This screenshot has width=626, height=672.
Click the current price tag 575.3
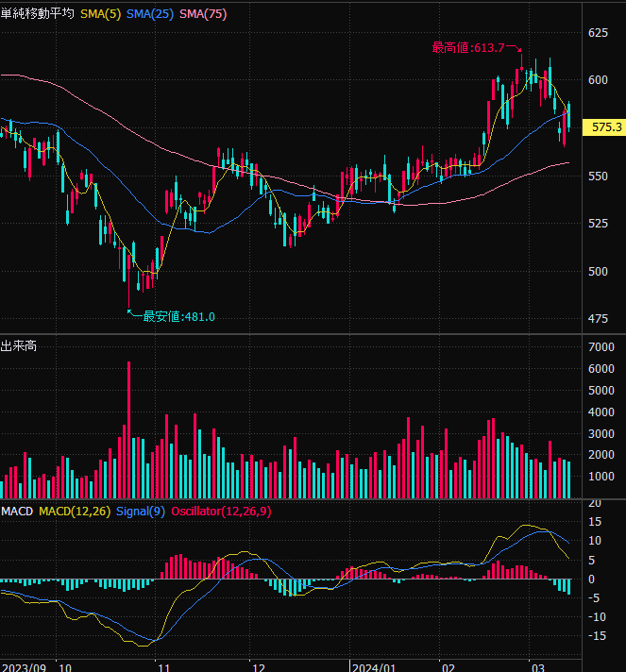[604, 127]
